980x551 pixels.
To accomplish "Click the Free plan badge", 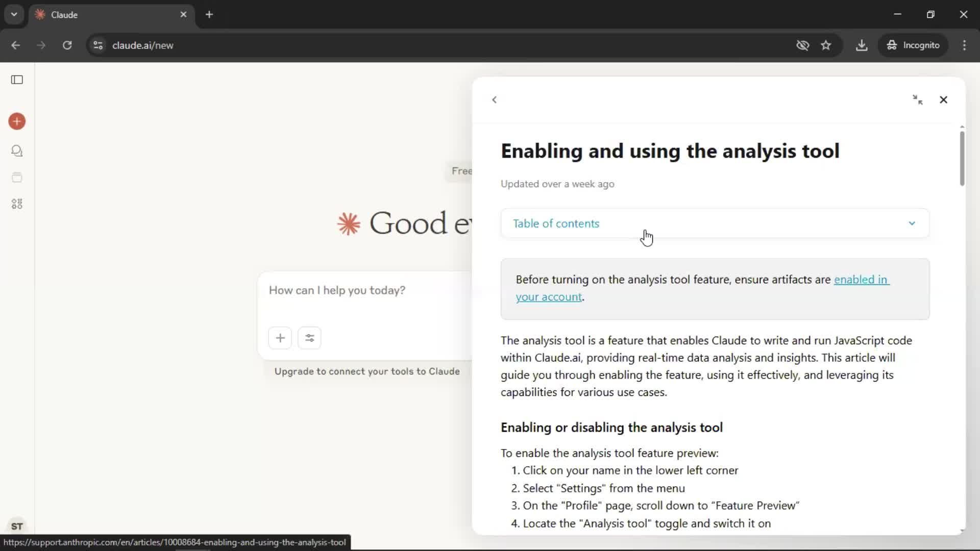I will [460, 171].
